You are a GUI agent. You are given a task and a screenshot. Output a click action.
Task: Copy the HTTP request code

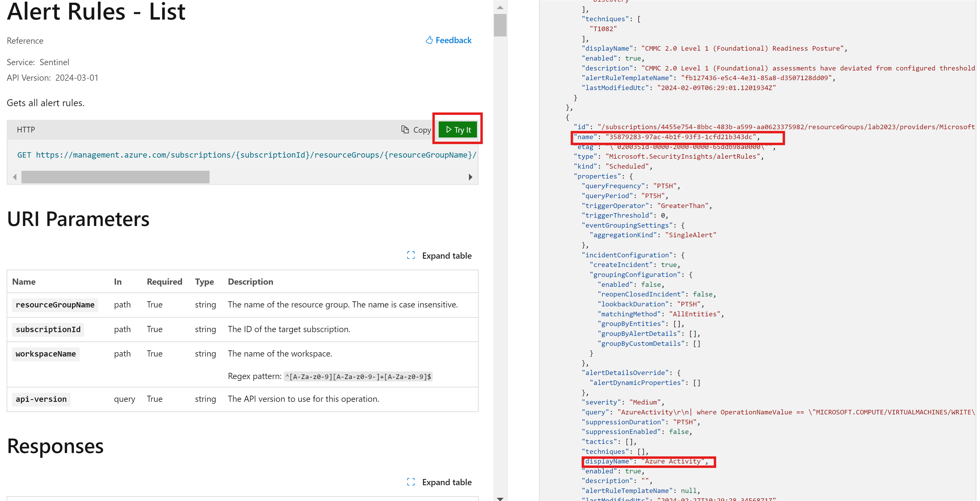click(416, 130)
